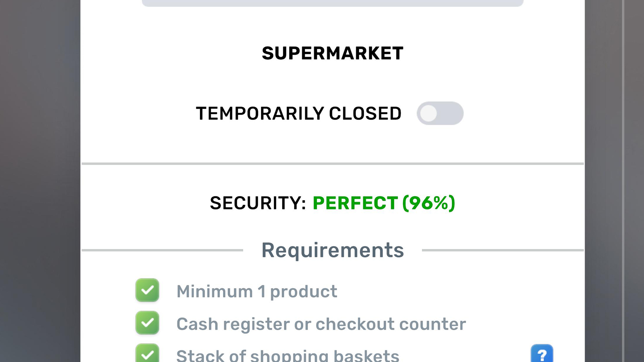Screen dimensions: 644x362
Task: Click the blue question mark help icon
Action: [x=542, y=354]
